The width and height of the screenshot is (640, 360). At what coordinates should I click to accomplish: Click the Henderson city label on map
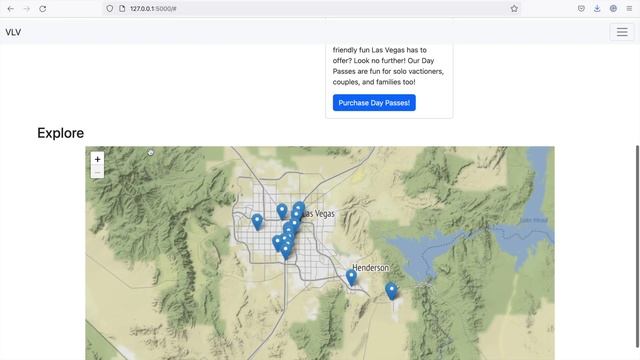point(371,268)
